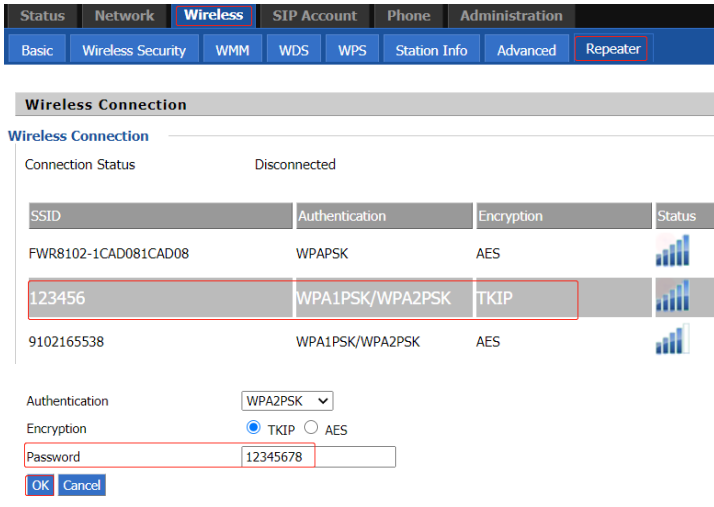The height and width of the screenshot is (507, 714).
Task: Select the Repeater subtab
Action: [612, 49]
